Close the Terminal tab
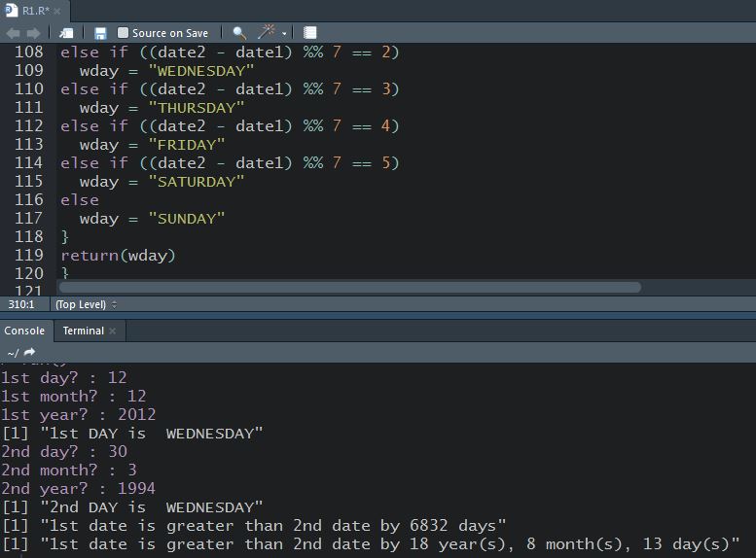The width and height of the screenshot is (756, 558). (112, 331)
